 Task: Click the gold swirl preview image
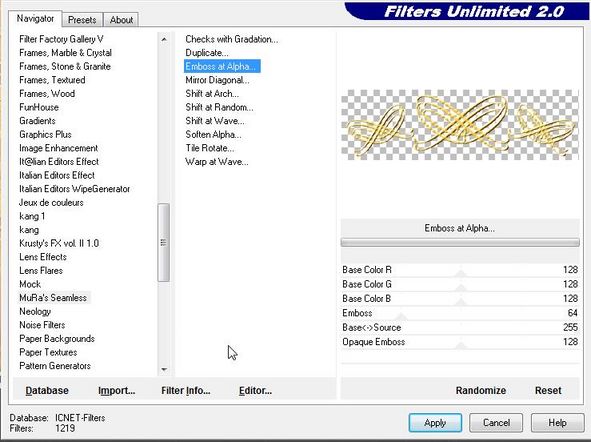pyautogui.click(x=460, y=124)
